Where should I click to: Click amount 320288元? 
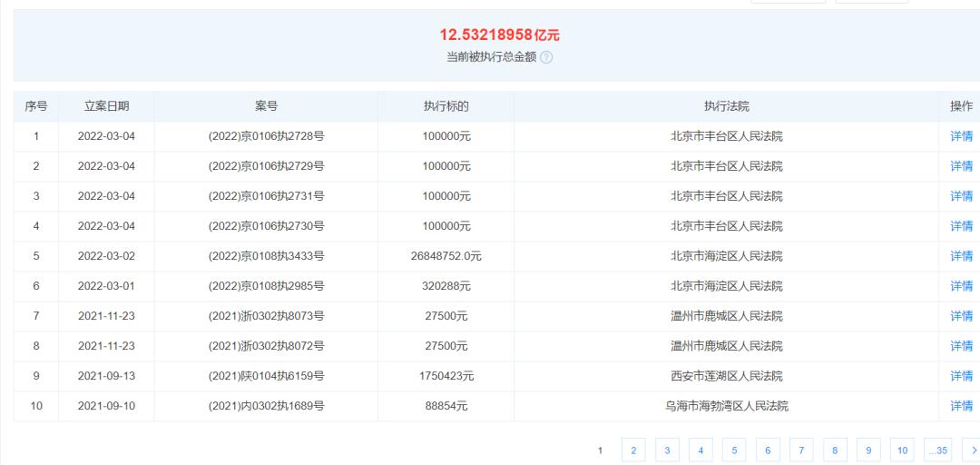446,286
